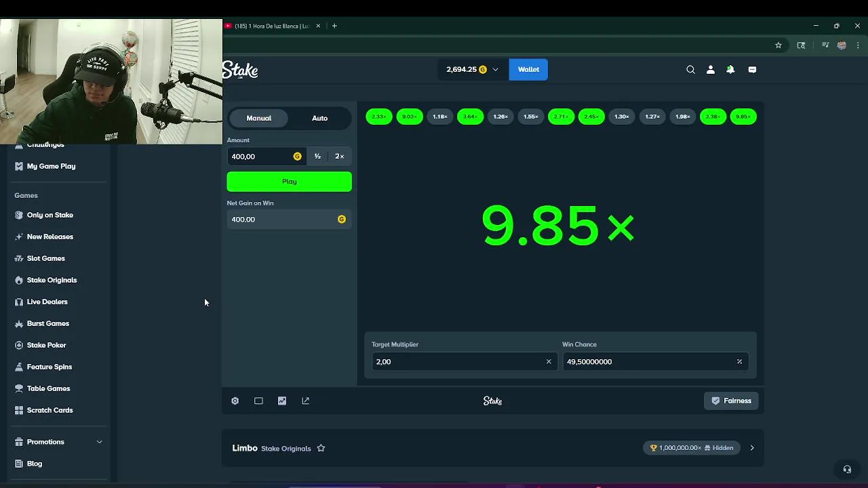Image resolution: width=868 pixels, height=488 pixels.
Task: Open a new browser tab
Action: (334, 26)
